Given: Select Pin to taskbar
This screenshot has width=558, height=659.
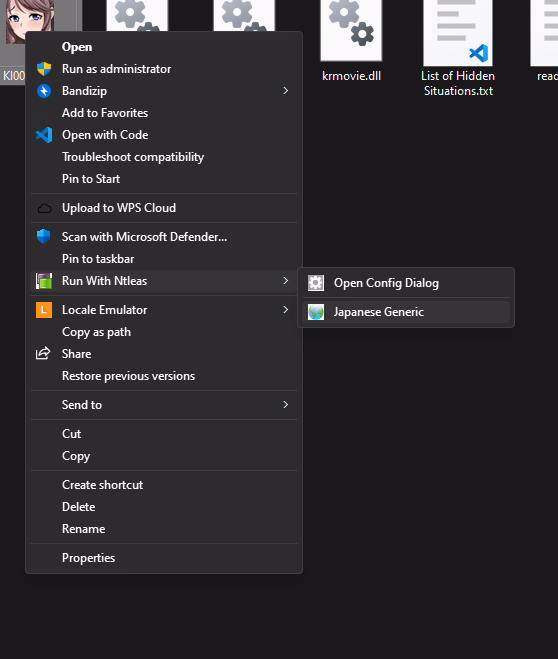Looking at the screenshot, I should point(164,259).
